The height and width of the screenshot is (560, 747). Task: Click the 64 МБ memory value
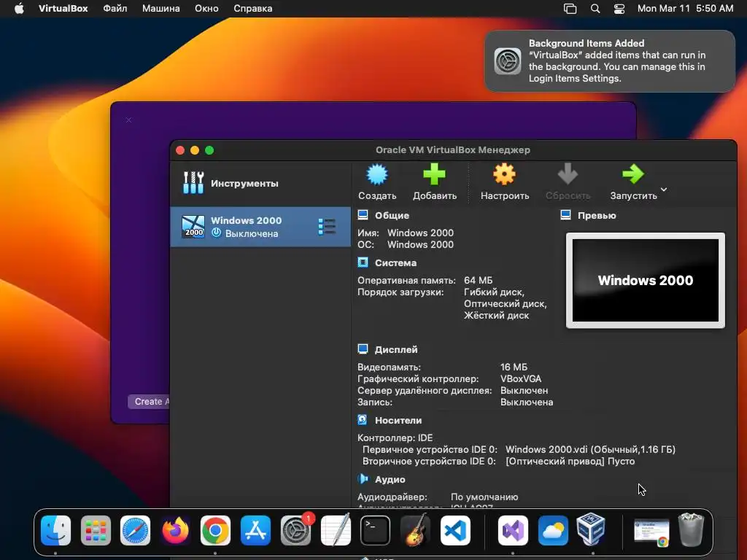pos(478,281)
